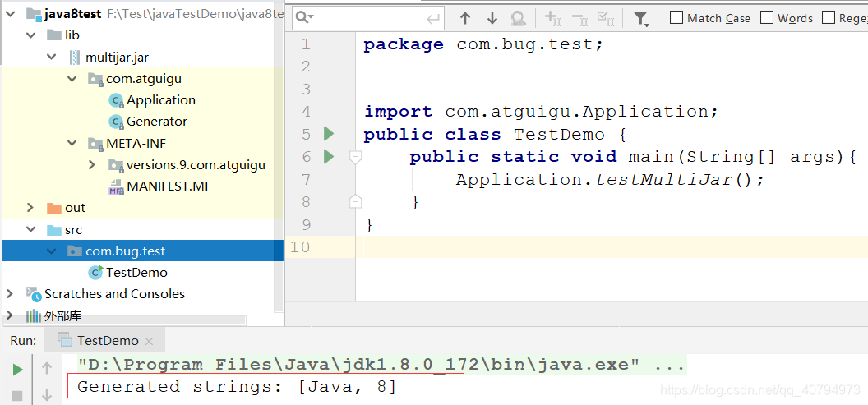Collapse META-INF folder chevron
The height and width of the screenshot is (405, 868).
tap(72, 143)
